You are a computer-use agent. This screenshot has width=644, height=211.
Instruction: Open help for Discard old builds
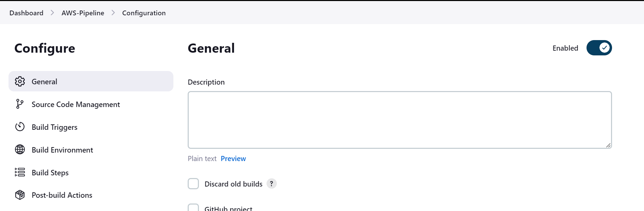coord(271,184)
